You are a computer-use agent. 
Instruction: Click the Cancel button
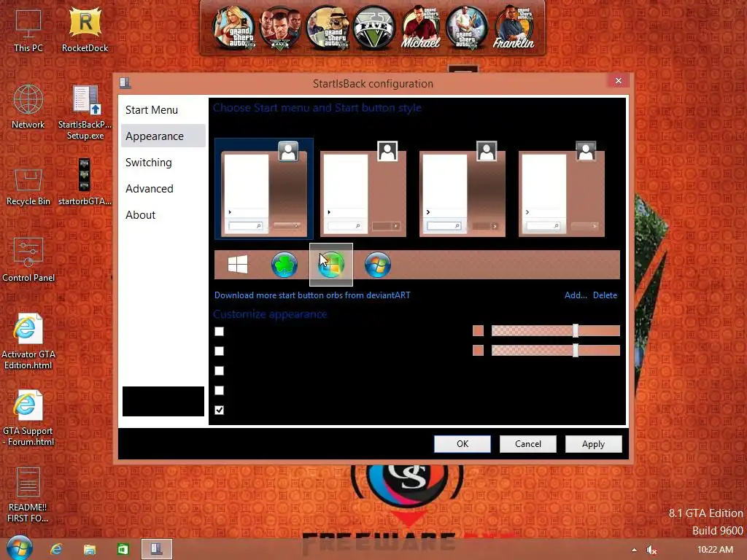pyautogui.click(x=528, y=444)
